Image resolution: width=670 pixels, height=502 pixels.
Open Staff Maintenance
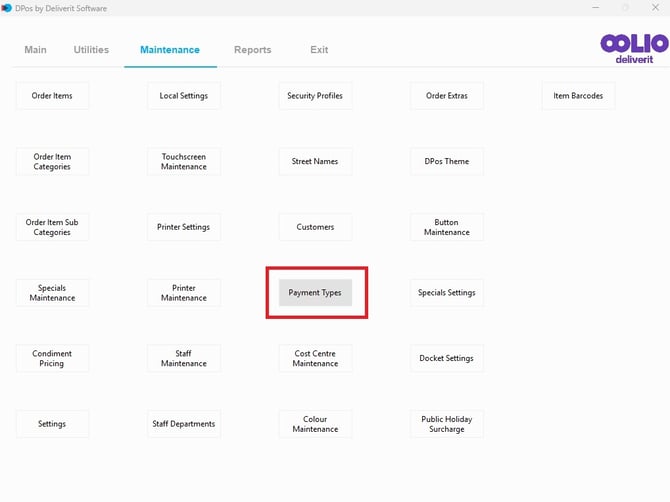click(184, 358)
